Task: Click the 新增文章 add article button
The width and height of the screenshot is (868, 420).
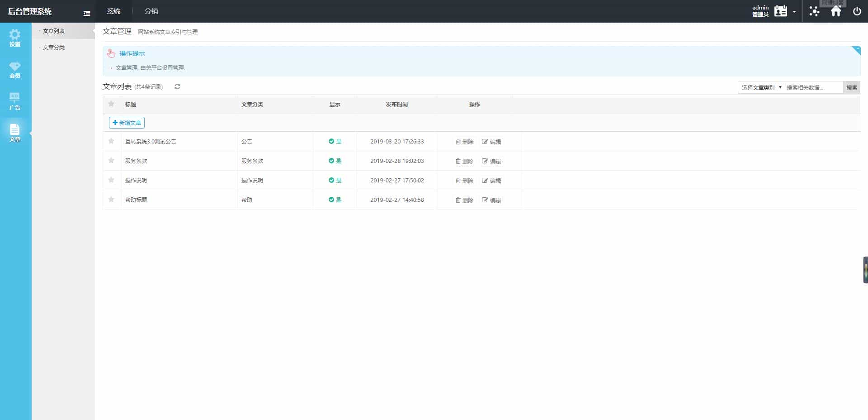Action: click(127, 123)
